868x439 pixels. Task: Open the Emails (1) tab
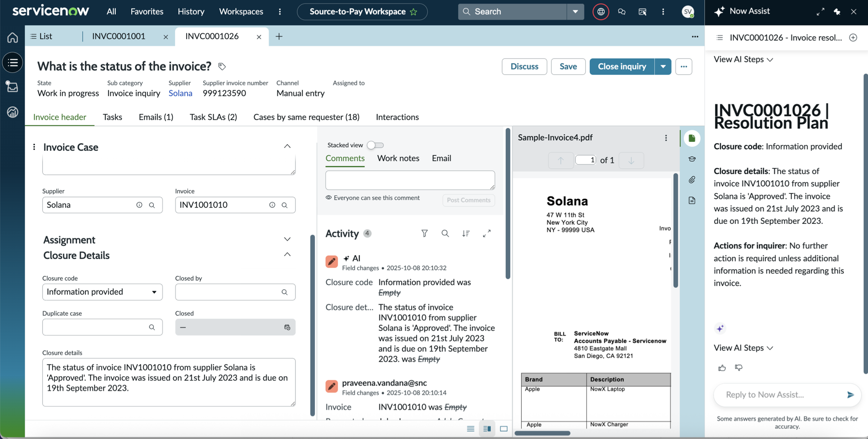(x=156, y=117)
